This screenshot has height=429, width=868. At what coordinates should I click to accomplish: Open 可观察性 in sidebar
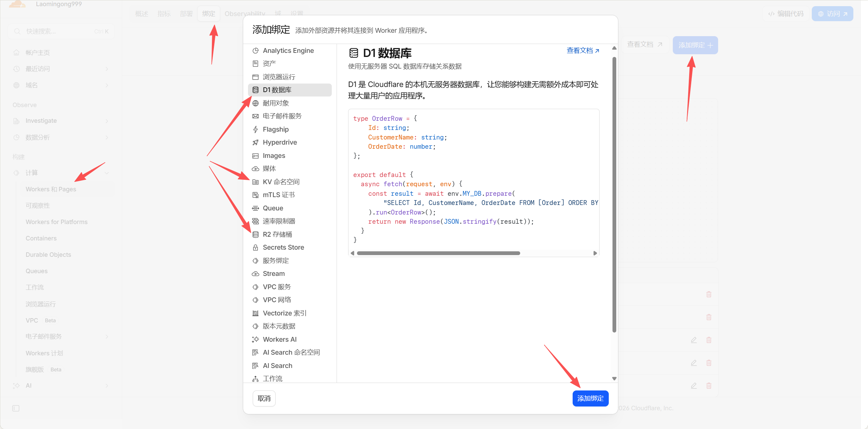[38, 206]
